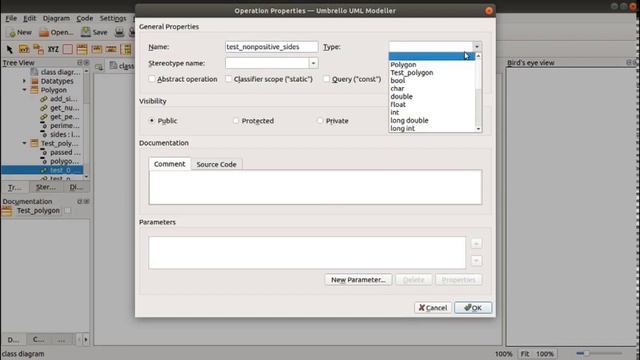Open the Settings menu
This screenshot has width=640, height=360.
click(x=113, y=18)
